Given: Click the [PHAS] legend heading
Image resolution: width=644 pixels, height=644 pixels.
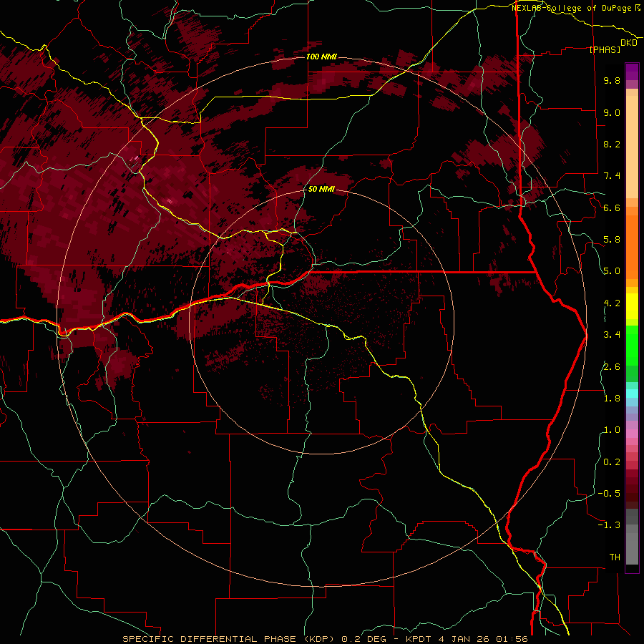Looking at the screenshot, I should point(605,49).
